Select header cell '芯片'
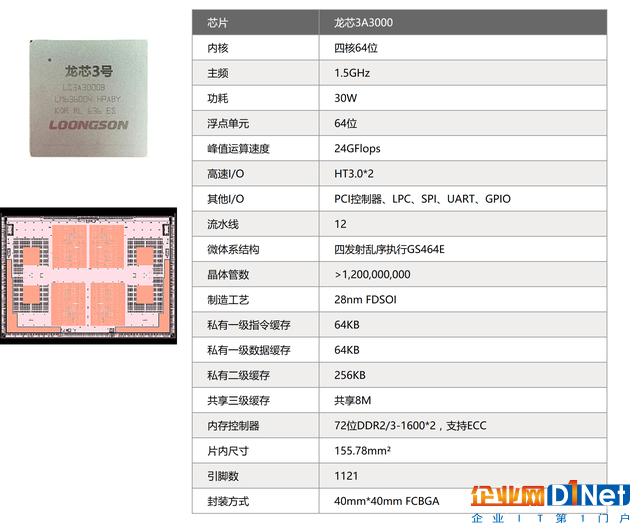Image resolution: width=630 pixels, height=523 pixels. tap(217, 23)
